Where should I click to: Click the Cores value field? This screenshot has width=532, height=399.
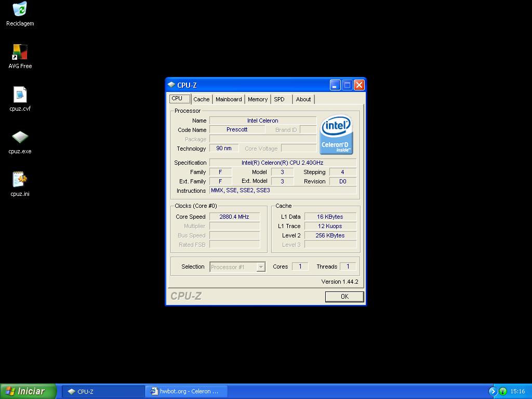(x=300, y=267)
